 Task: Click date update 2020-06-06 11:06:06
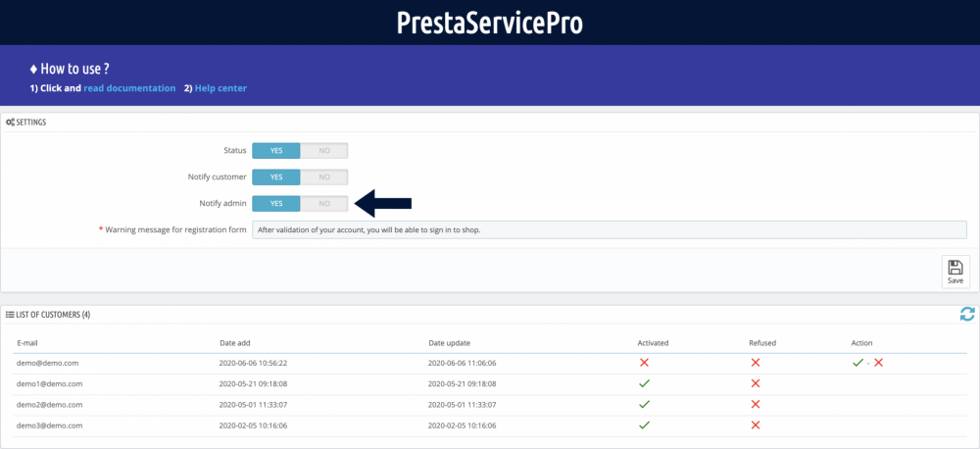point(463,363)
